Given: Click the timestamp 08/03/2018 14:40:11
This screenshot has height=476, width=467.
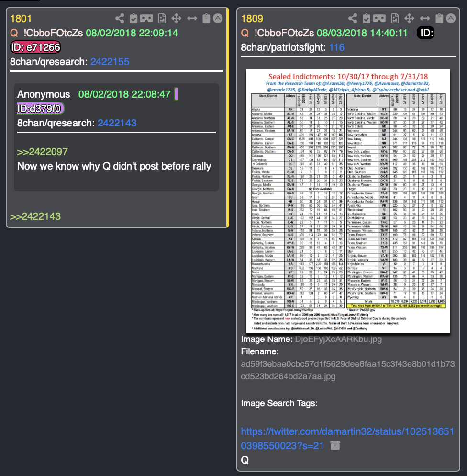Looking at the screenshot, I should point(362,33).
